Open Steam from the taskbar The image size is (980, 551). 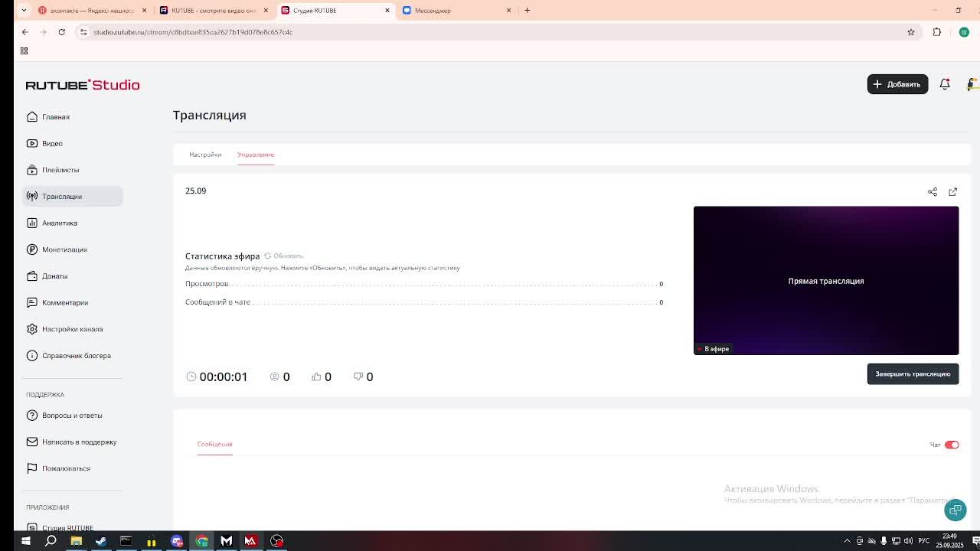[x=101, y=541]
